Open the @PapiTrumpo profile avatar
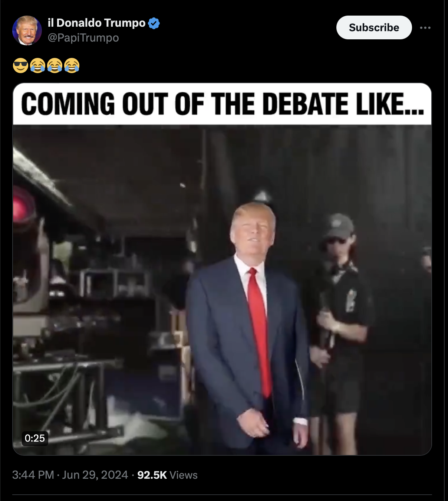The width and height of the screenshot is (448, 501). click(x=27, y=30)
